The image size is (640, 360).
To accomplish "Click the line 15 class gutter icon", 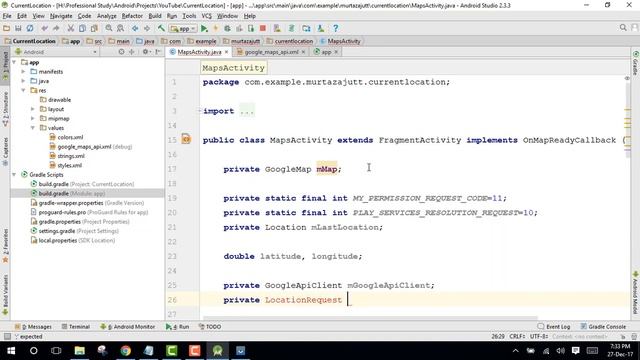I will pyautogui.click(x=186, y=139).
